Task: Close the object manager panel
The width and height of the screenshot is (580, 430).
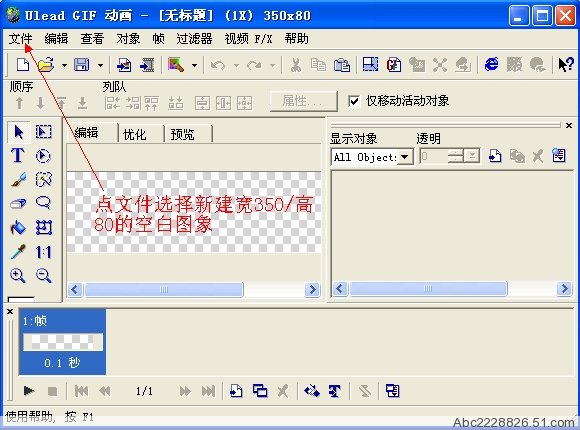Action: pyautogui.click(x=569, y=125)
